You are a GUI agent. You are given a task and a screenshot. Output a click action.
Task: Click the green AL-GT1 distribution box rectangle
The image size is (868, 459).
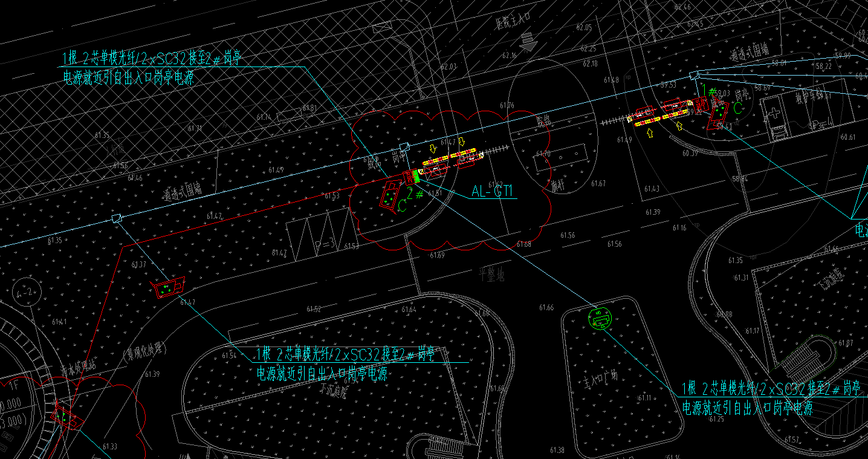point(416,177)
